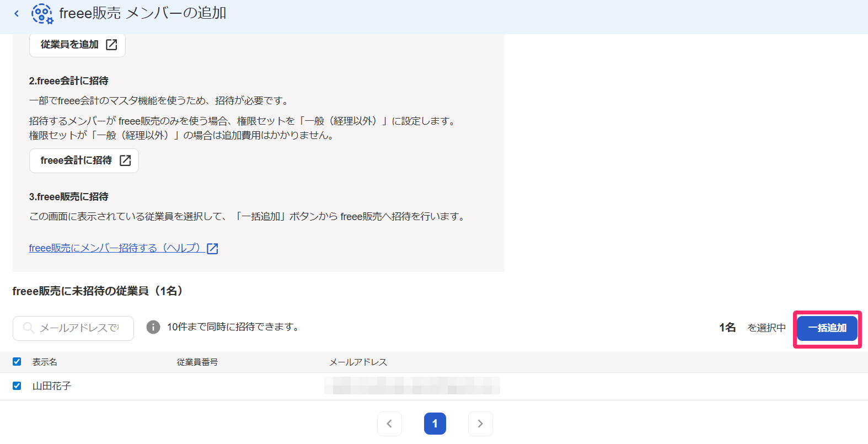Screen dimensions: 868x444
Task: Click external-link icon beside the help link
Action: point(212,249)
